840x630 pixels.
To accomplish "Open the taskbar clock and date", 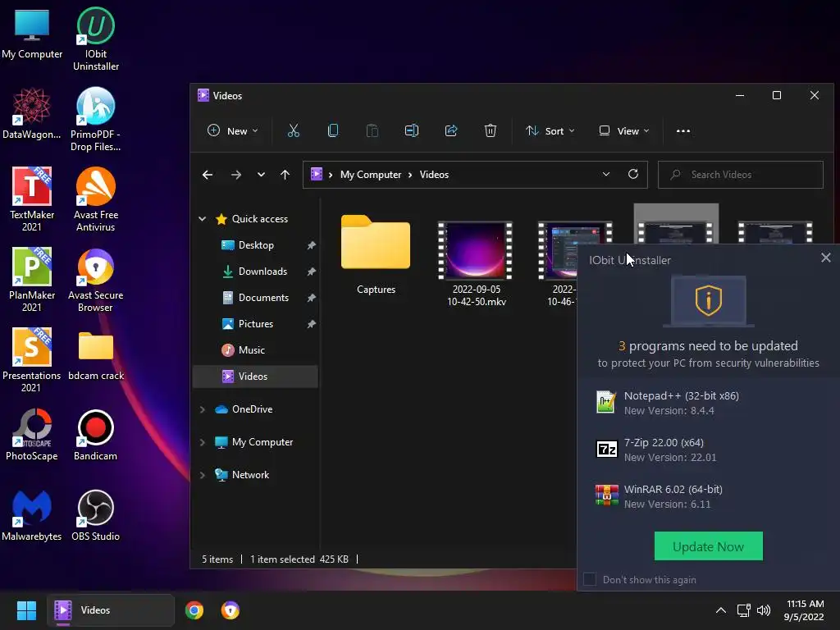I will [804, 610].
